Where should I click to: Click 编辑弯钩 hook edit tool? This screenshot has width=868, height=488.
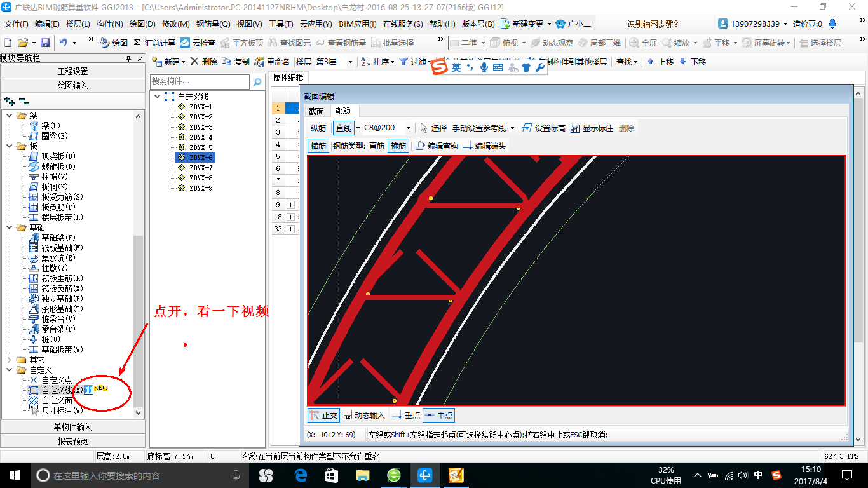[x=436, y=146]
